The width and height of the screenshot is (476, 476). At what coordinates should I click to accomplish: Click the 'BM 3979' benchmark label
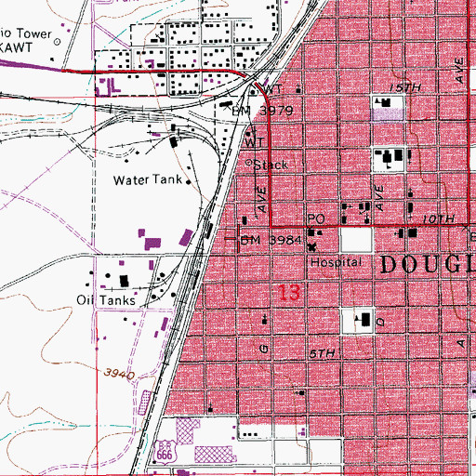(x=262, y=111)
